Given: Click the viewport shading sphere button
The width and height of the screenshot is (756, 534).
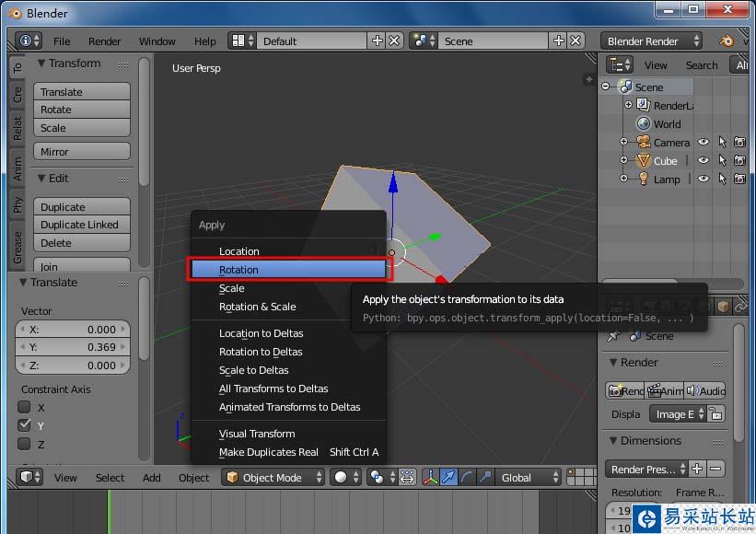Looking at the screenshot, I should (x=341, y=477).
